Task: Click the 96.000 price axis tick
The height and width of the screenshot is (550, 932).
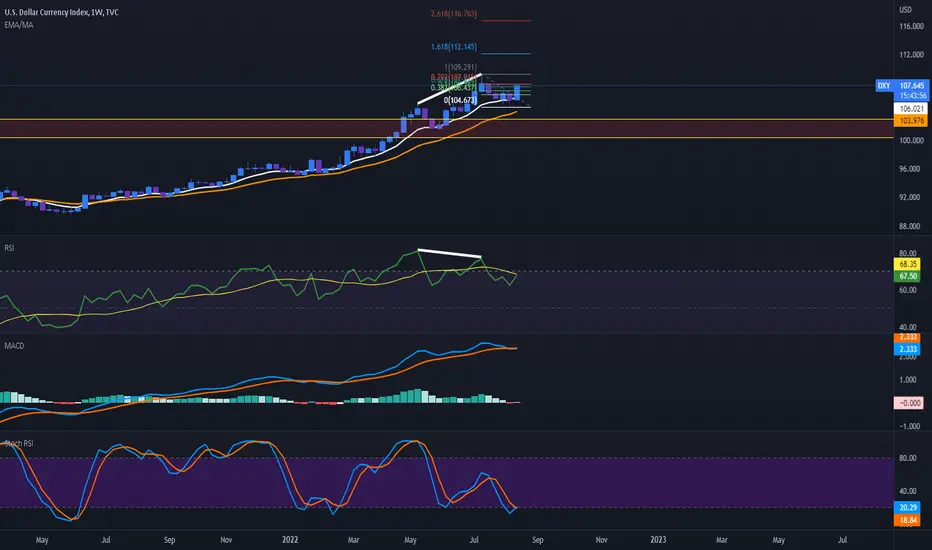Action: (x=909, y=169)
